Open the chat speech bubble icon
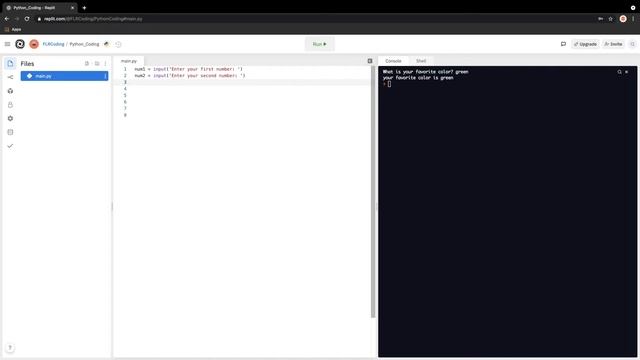640x360 pixels. click(563, 44)
